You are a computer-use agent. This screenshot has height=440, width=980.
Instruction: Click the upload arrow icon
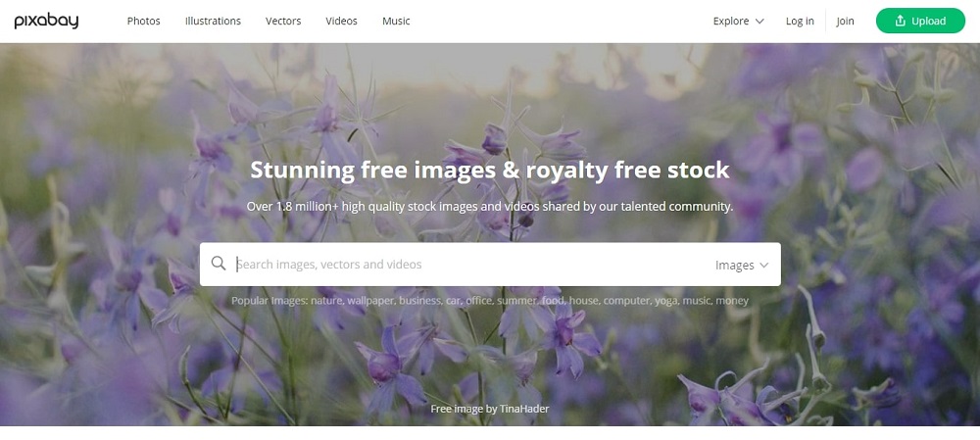(900, 21)
